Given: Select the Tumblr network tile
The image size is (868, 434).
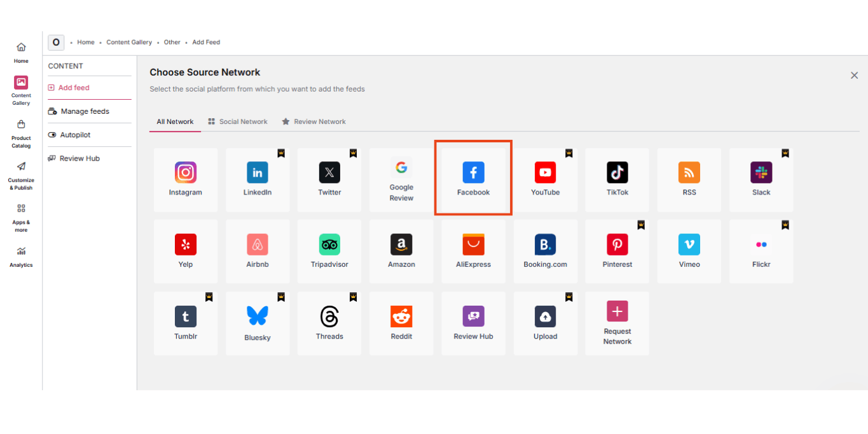Looking at the screenshot, I should point(186,323).
